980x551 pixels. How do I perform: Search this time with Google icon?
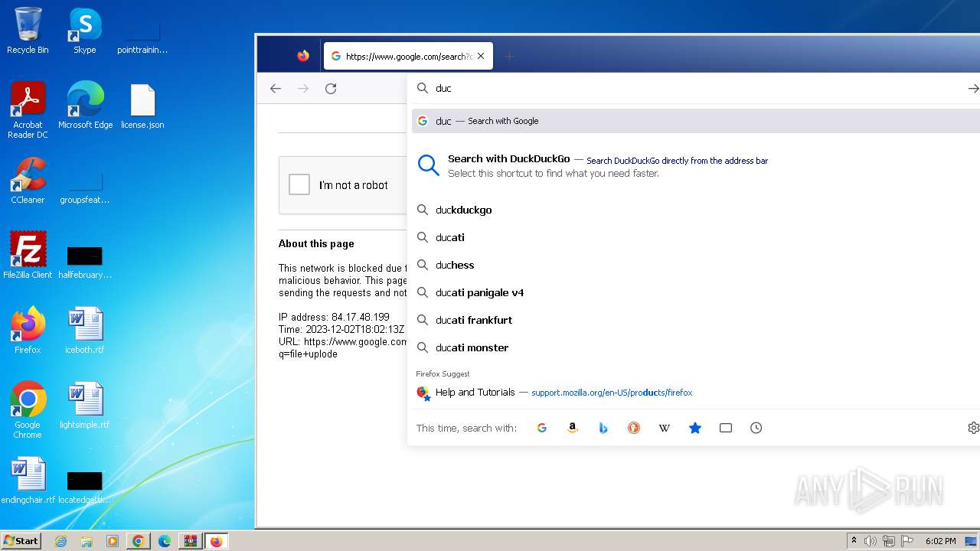pos(542,428)
